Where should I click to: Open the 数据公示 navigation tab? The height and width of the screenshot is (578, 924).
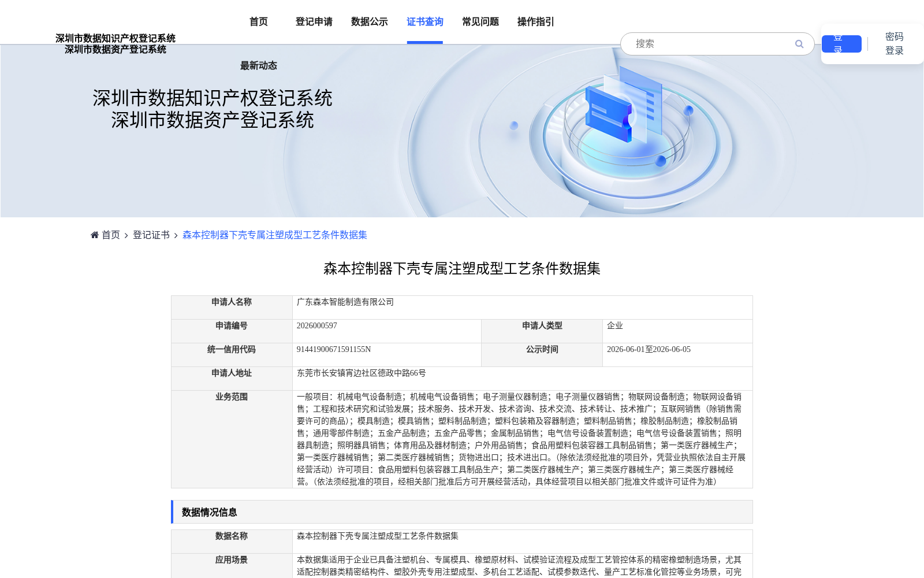point(370,22)
